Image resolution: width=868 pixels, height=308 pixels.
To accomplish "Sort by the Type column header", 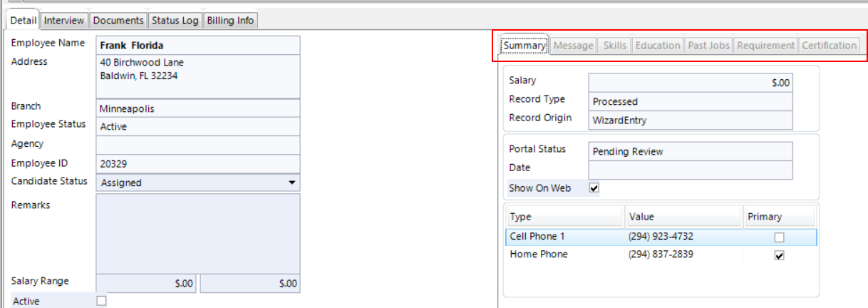I will coord(564,217).
